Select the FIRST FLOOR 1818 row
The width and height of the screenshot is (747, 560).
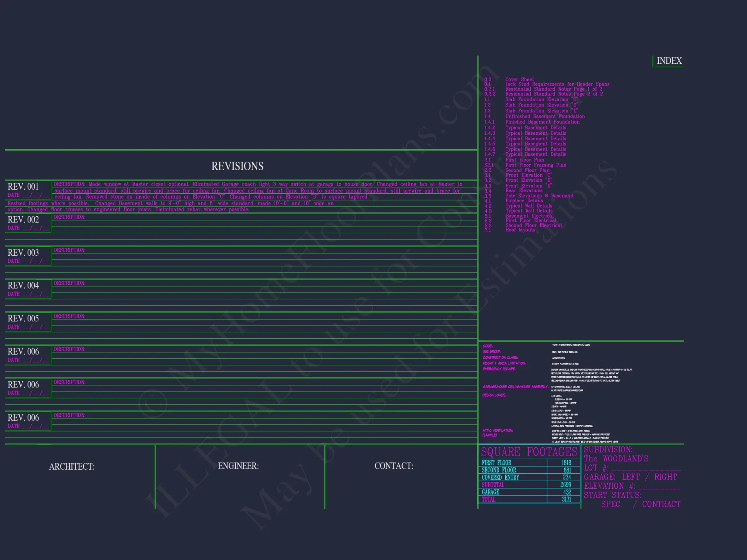529,463
